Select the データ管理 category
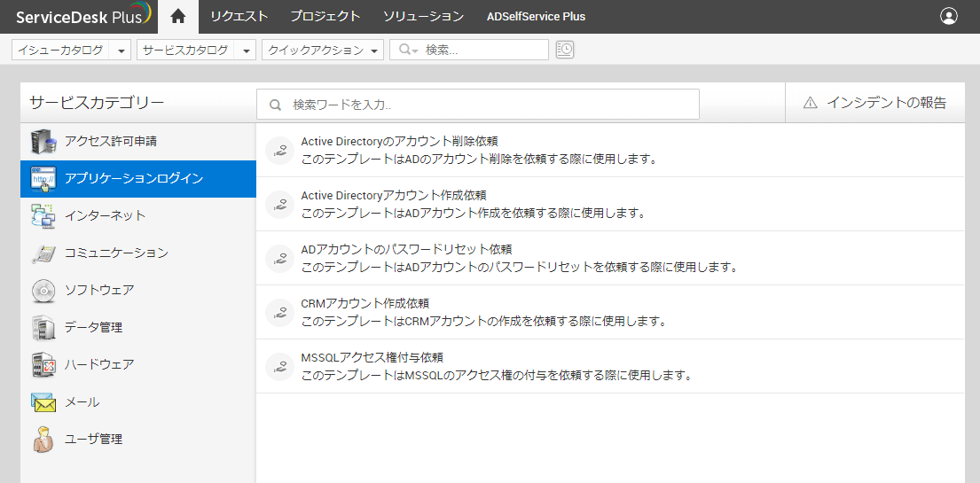Image resolution: width=980 pixels, height=483 pixels. [x=93, y=327]
